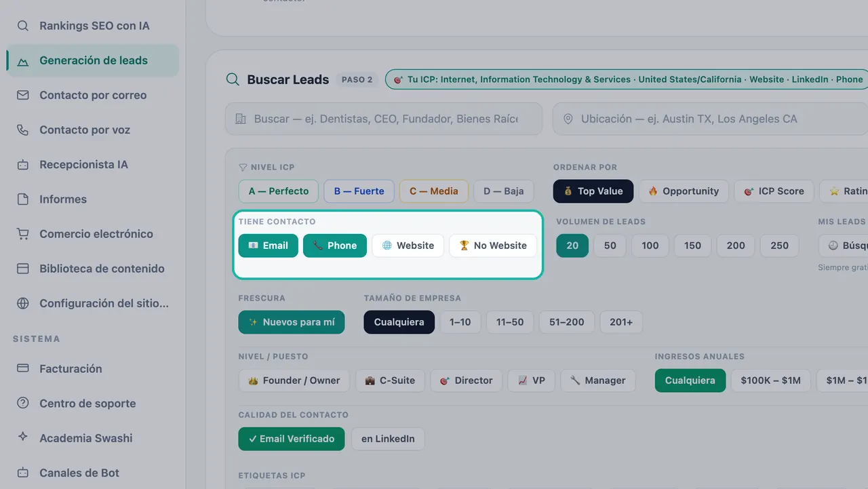Screen dimensions: 868x489
Task: Toggle the Phone contact filter
Action: 335,246
